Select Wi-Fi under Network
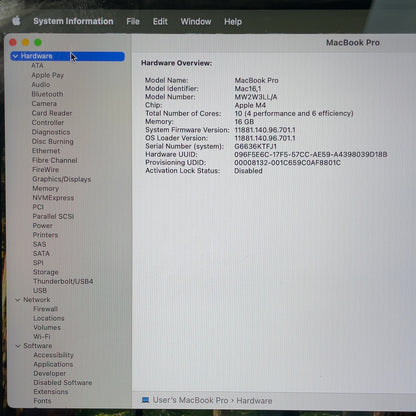This screenshot has width=416, height=416. point(42,337)
